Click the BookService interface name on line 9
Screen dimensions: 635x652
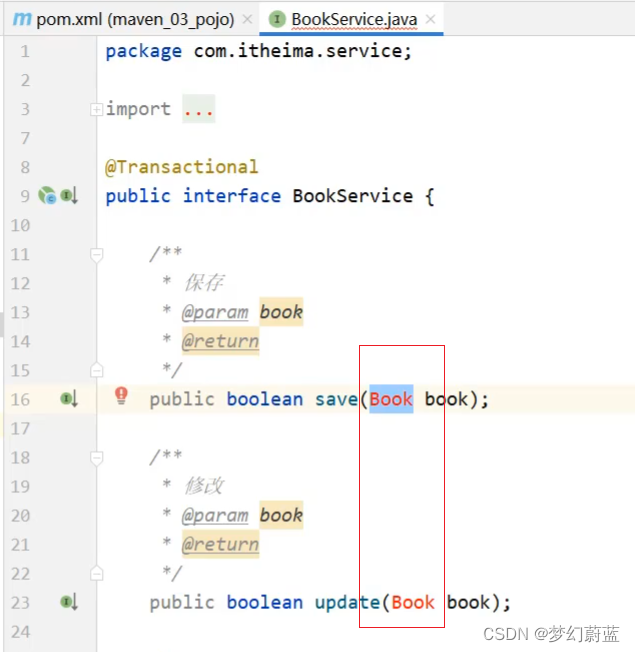click(353, 196)
